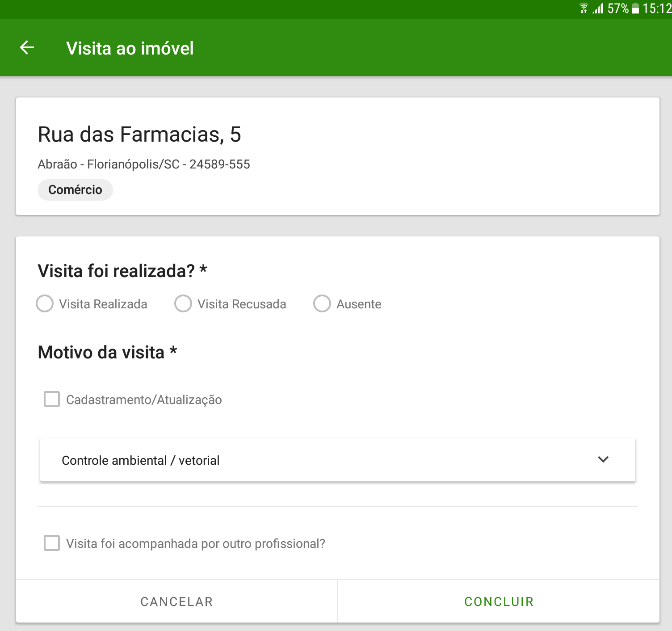Check the Cadastramento/Atualização box
Screen dimensions: 672x631
point(52,399)
